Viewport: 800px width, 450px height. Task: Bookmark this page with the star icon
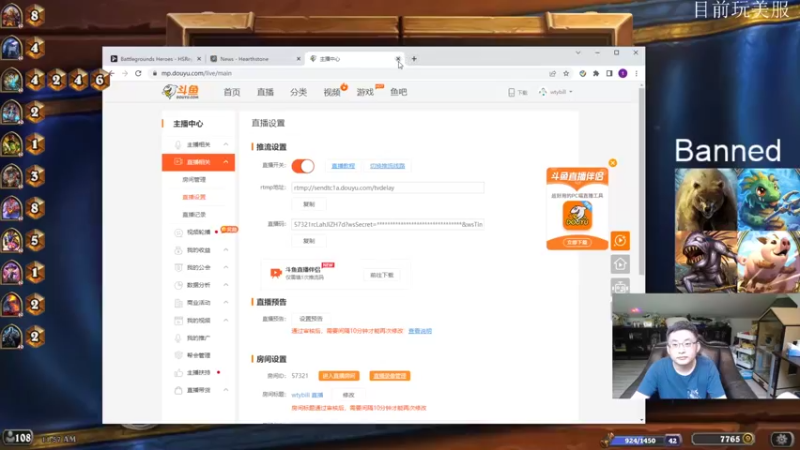click(566, 73)
